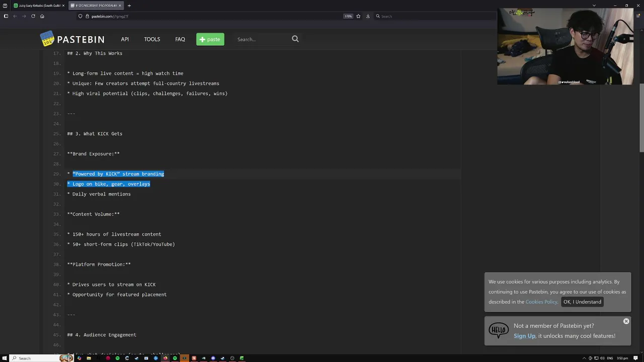Close the Juicy Lucy Kebabs tab

tap(63, 6)
